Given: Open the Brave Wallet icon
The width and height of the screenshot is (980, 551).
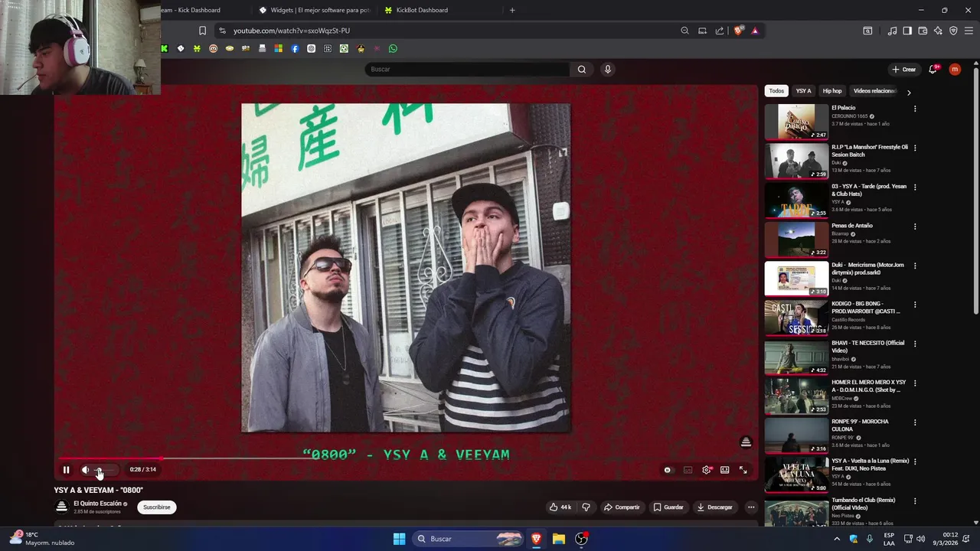Looking at the screenshot, I should coord(923,31).
